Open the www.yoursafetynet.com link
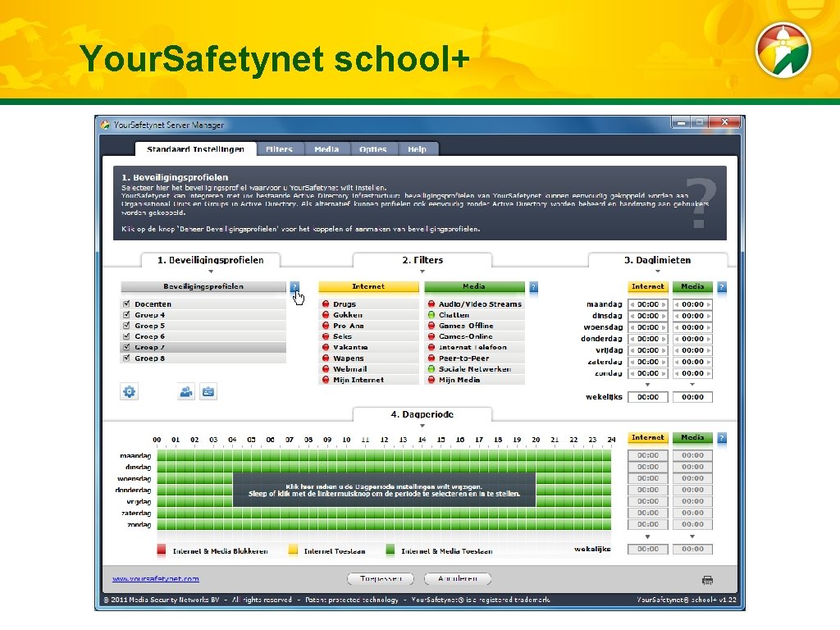 pos(156,579)
